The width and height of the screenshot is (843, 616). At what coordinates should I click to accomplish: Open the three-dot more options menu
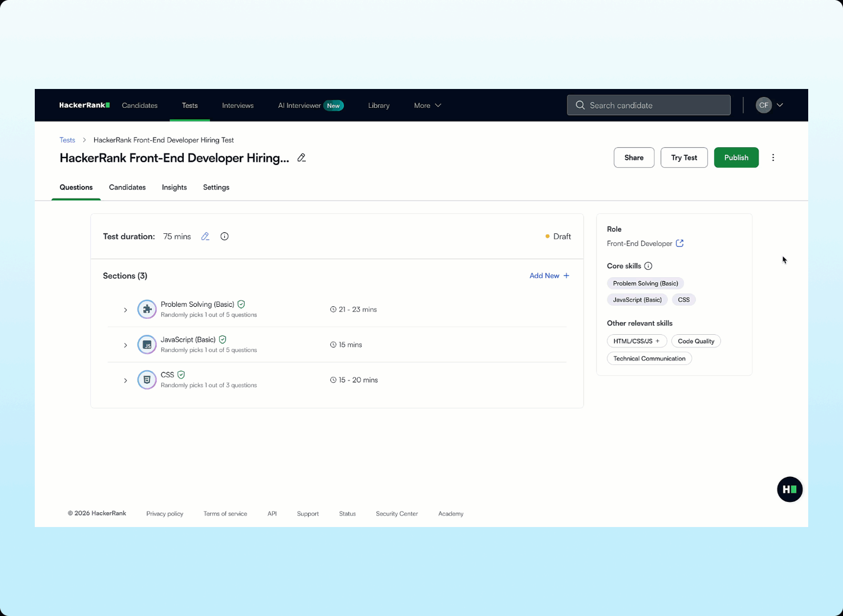773,157
